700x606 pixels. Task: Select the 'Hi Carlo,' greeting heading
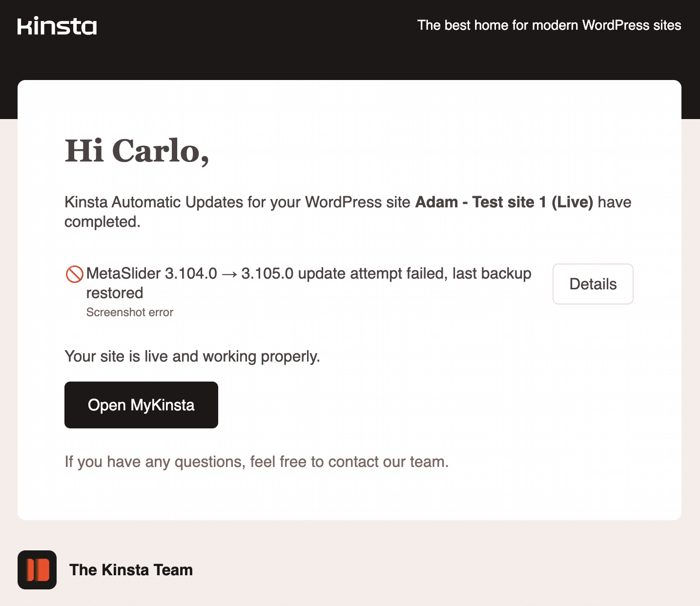tap(137, 151)
